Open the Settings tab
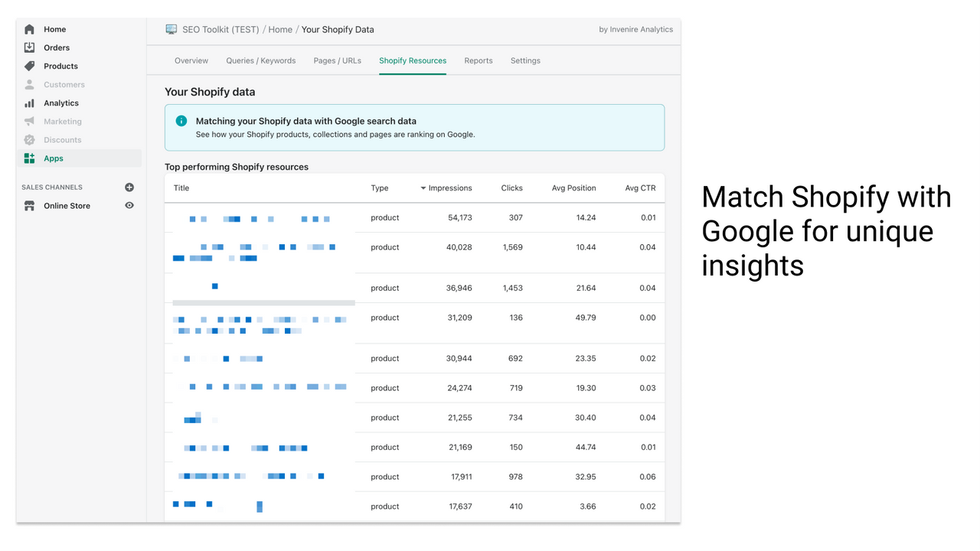The width and height of the screenshot is (980, 551). point(525,60)
